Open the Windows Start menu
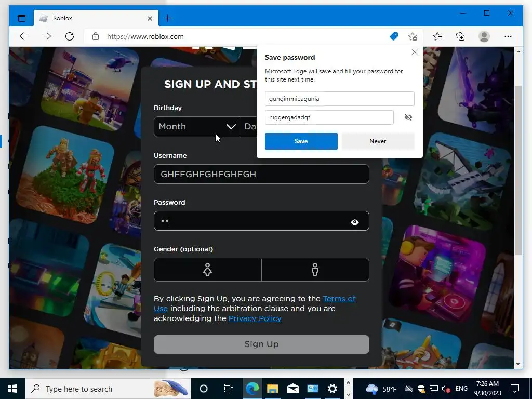Image resolution: width=532 pixels, height=399 pixels. (12, 389)
